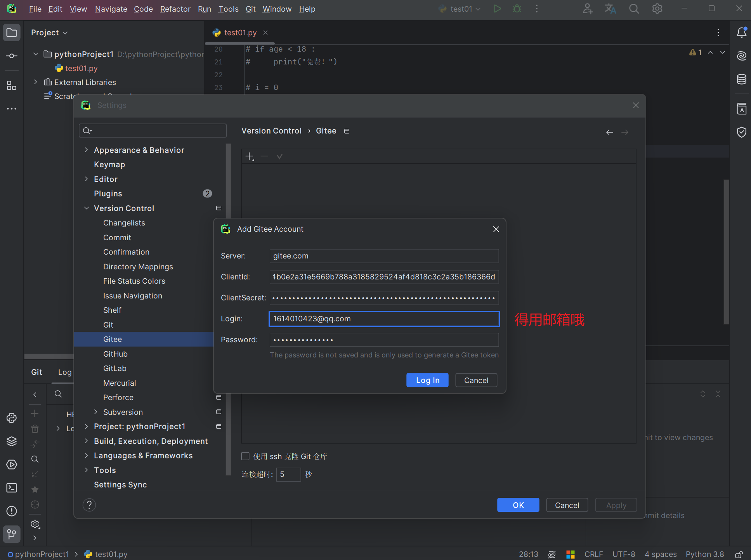Click the translation icon in title bar
Viewport: 751px width, 560px height.
[611, 9]
